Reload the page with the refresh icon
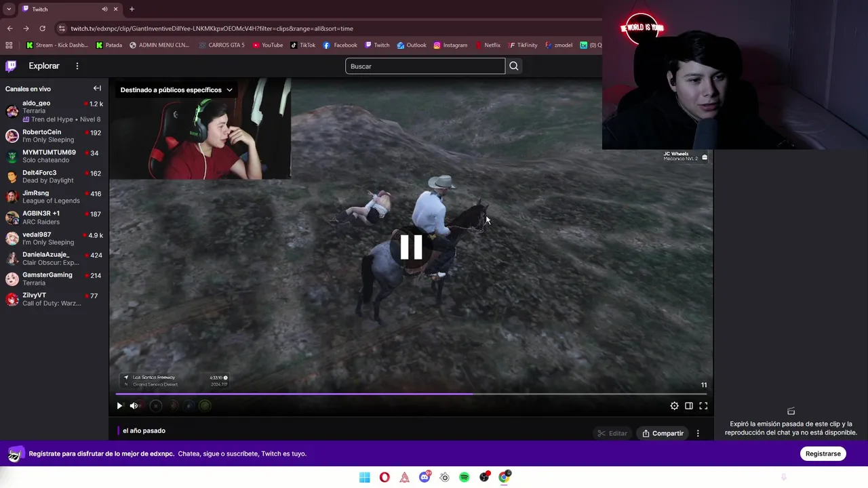 coord(42,28)
